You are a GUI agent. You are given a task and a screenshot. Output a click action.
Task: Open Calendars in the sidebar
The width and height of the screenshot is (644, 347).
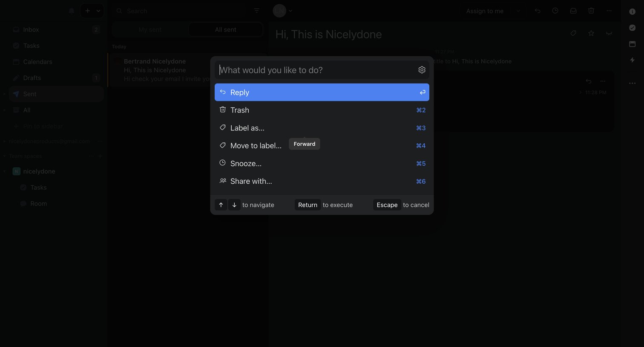(x=56, y=62)
